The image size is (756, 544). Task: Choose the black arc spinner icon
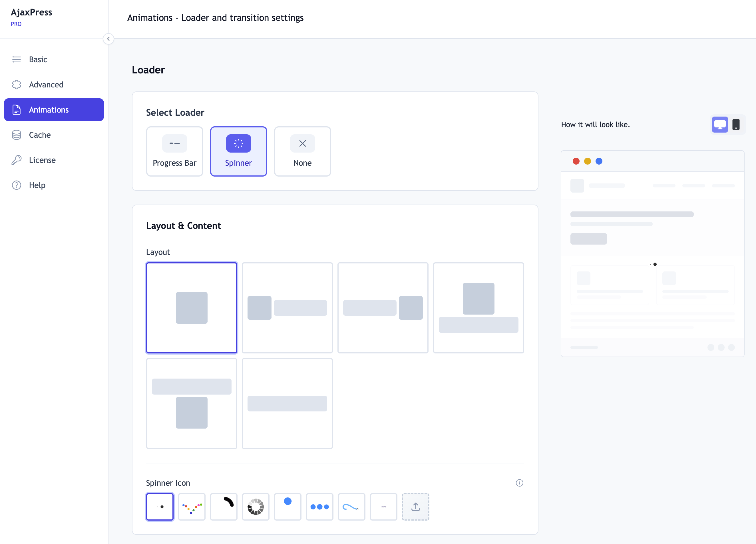point(224,507)
